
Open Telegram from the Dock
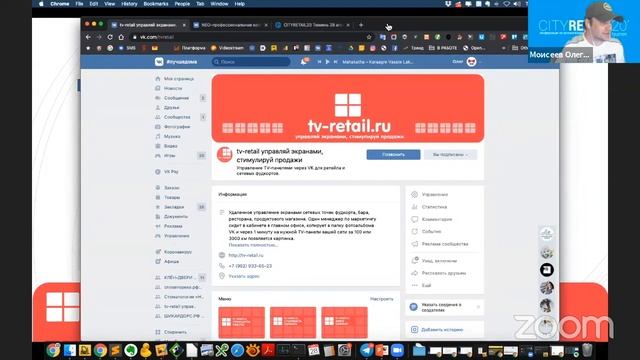[x=366, y=350]
